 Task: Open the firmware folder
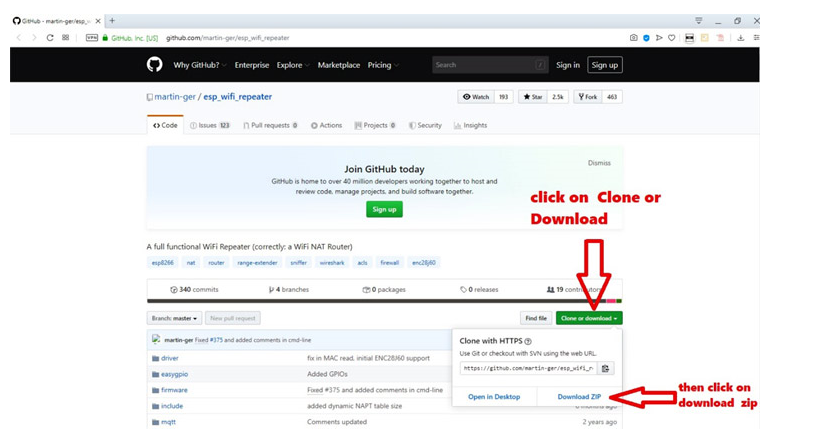(x=174, y=390)
